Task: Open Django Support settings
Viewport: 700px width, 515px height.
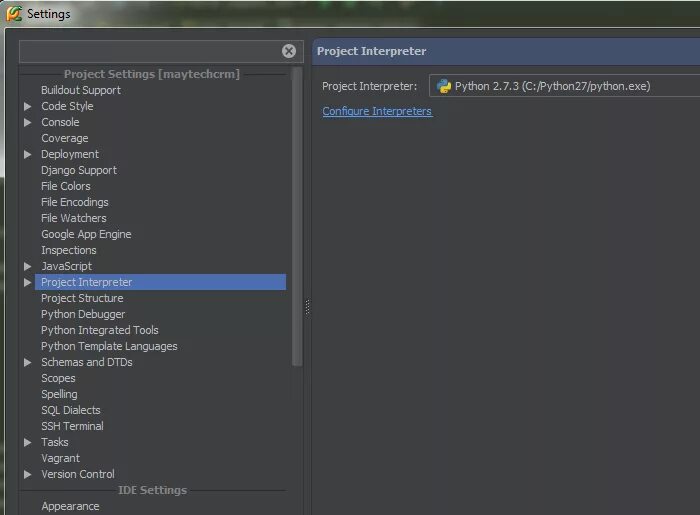Action: (79, 170)
